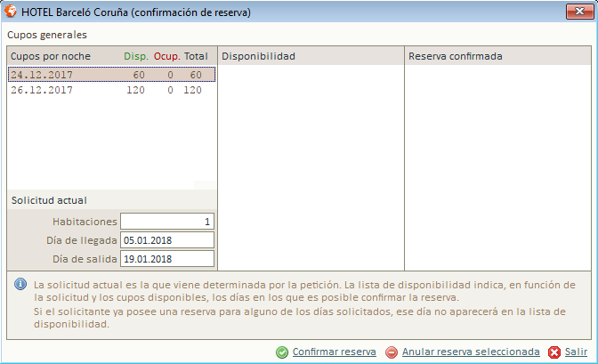Click the Disponibilidad panel header
Viewport: 598px width, 364px height.
point(311,56)
